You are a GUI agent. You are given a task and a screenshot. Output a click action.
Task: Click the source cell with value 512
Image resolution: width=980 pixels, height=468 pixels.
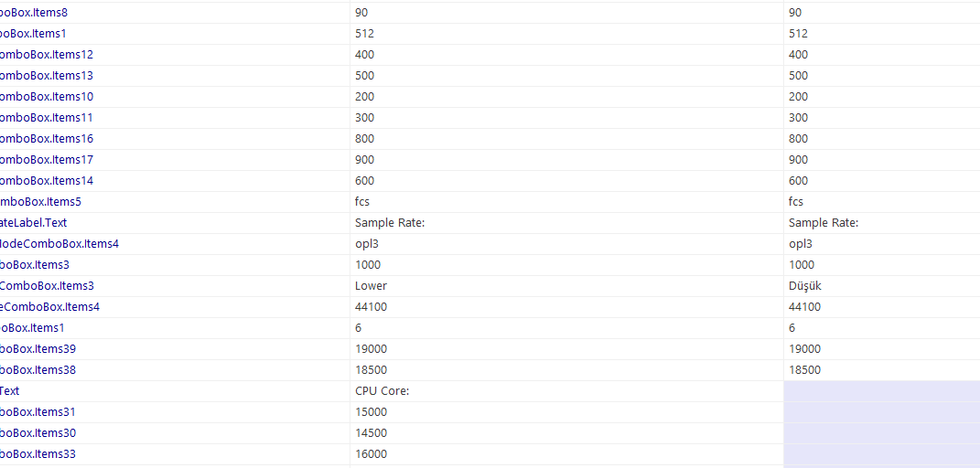566,34
